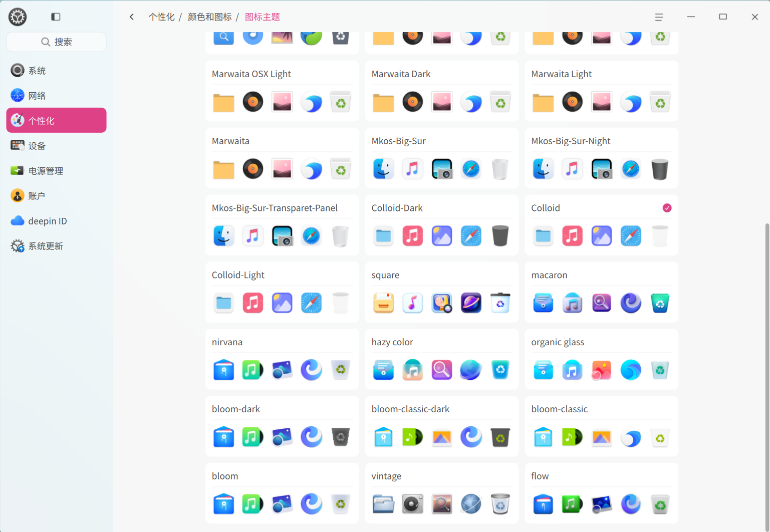Click the 图标主题 breadcrumb
The width and height of the screenshot is (770, 532).
263,17
